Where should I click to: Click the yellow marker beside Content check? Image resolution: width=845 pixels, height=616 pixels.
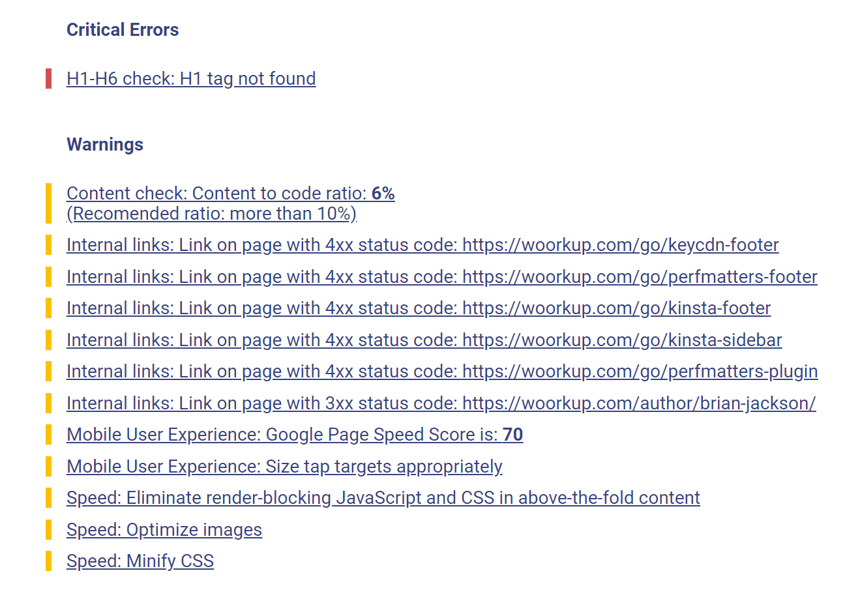coord(48,203)
